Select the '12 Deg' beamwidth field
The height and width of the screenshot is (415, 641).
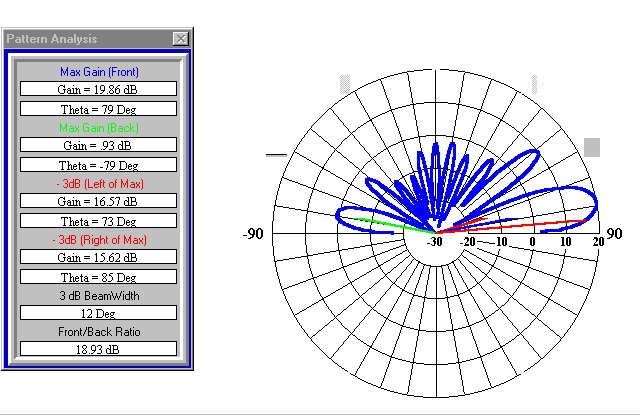point(99,313)
